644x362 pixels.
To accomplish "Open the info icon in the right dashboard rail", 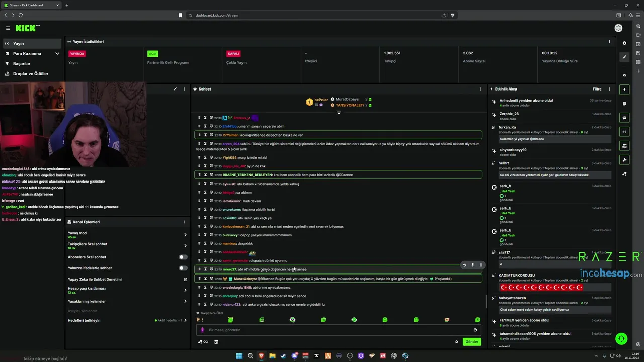I will (624, 43).
